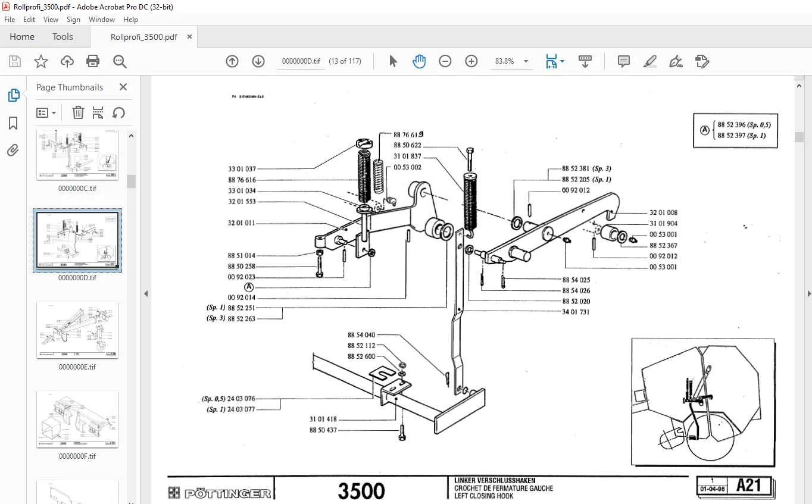Screen dimensions: 812x504
Task: Show Page Thumbnails navigation pane icon
Action: 13,95
